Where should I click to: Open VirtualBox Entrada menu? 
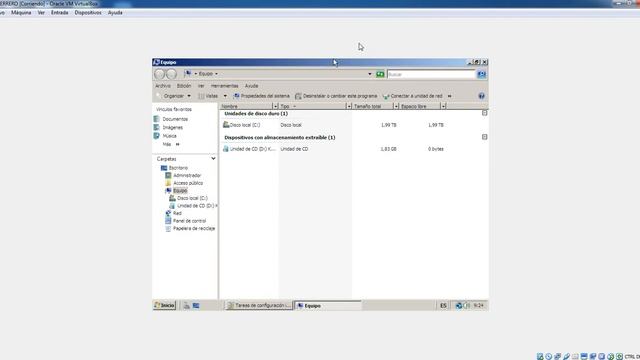click(x=60, y=13)
